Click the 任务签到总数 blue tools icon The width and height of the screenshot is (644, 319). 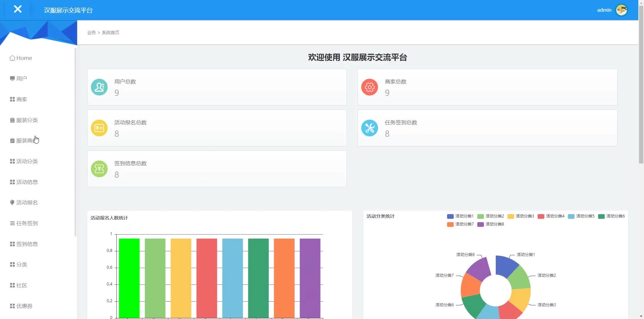370,128
